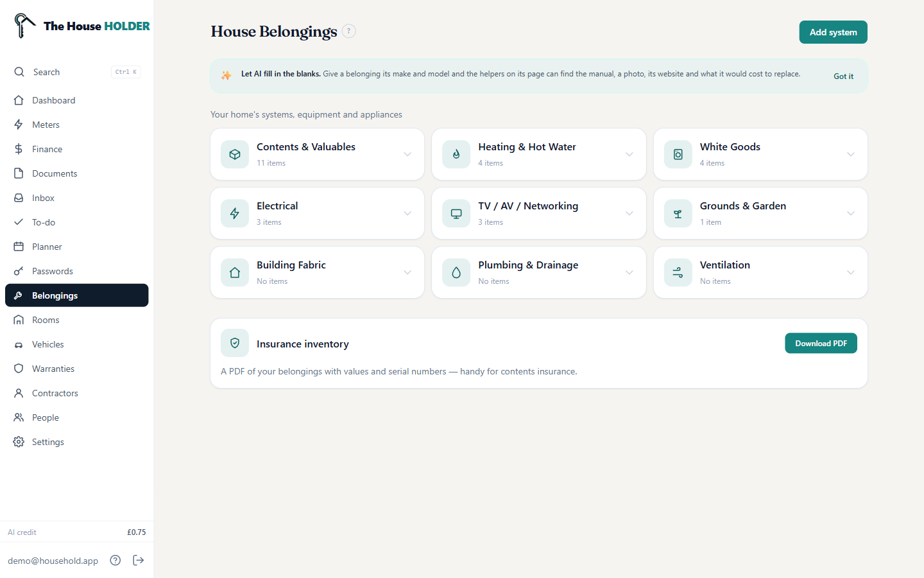Expand the Heating & Hot Water chevron

pyautogui.click(x=629, y=154)
